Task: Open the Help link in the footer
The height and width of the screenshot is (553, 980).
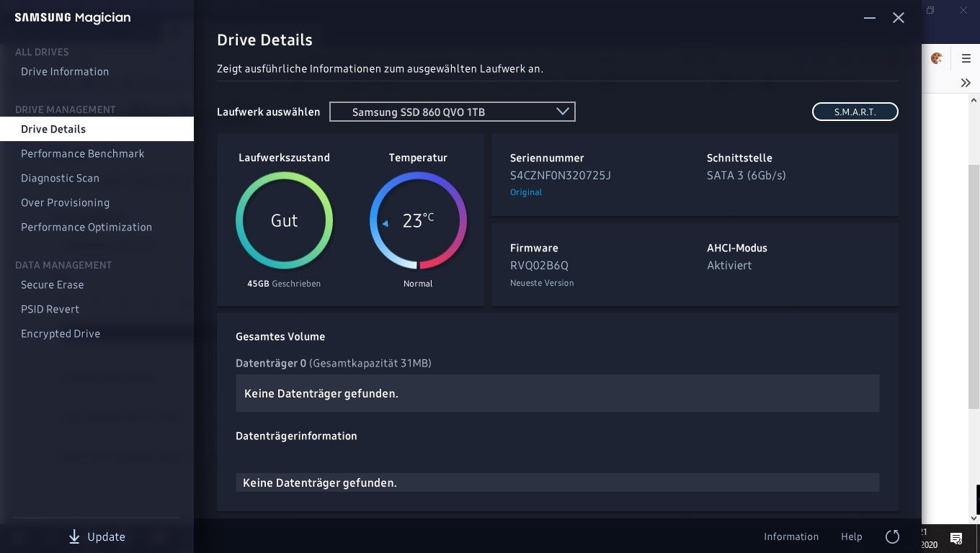Action: pos(852,536)
